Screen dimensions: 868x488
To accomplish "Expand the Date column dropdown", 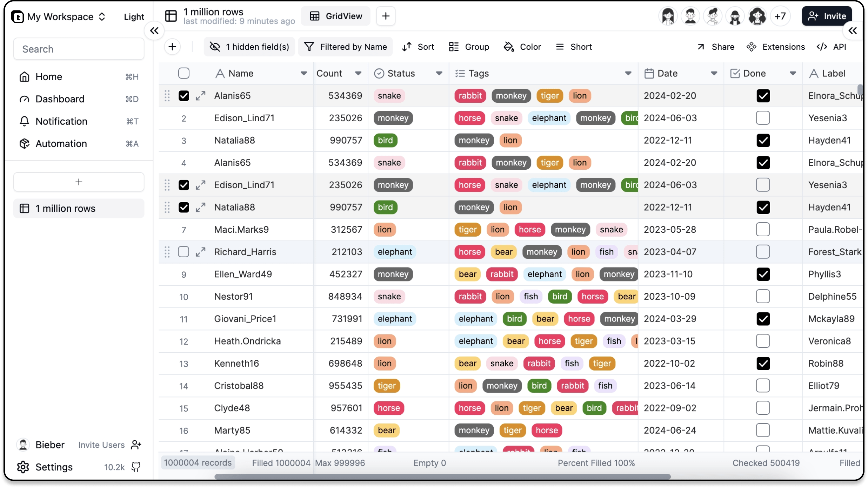I will tap(714, 73).
